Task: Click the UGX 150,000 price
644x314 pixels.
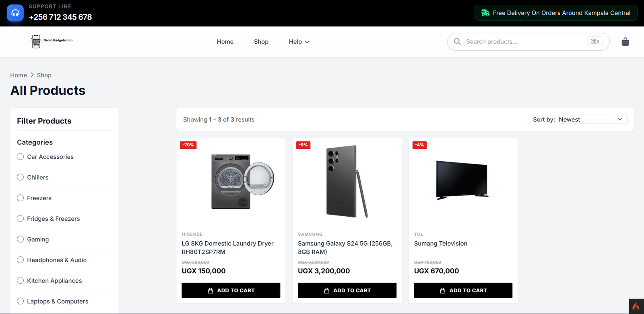Action: point(204,271)
